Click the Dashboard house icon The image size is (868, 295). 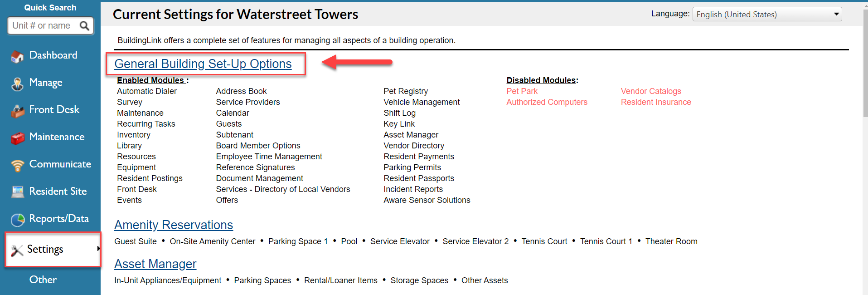[x=17, y=57]
